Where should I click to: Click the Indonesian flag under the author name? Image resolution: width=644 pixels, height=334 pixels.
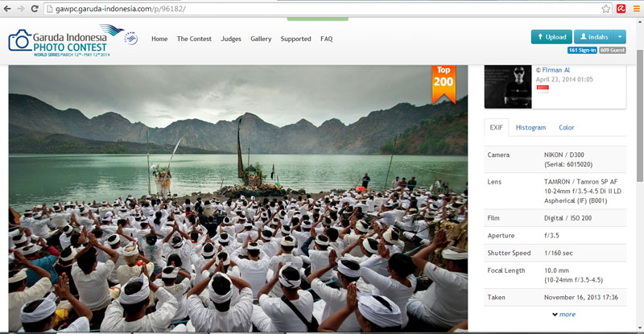point(542,89)
